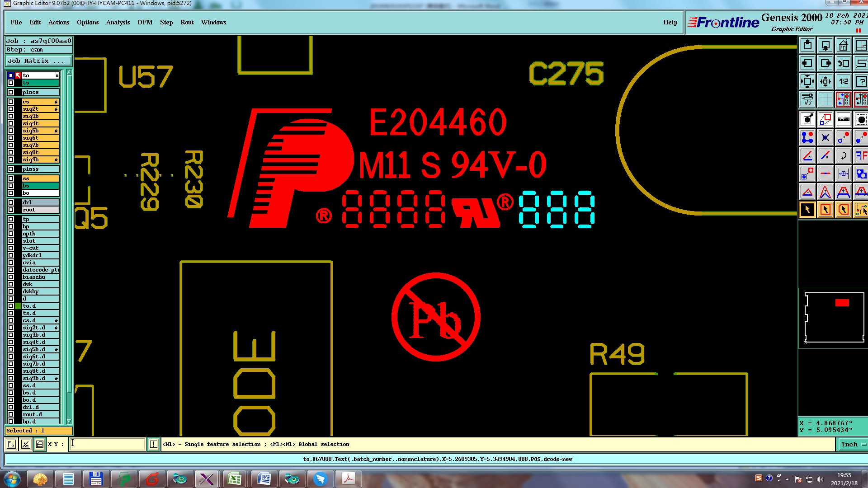Viewport: 868px width, 488px height.
Task: Toggle checkbox for layer drl
Action: pyautogui.click(x=11, y=202)
